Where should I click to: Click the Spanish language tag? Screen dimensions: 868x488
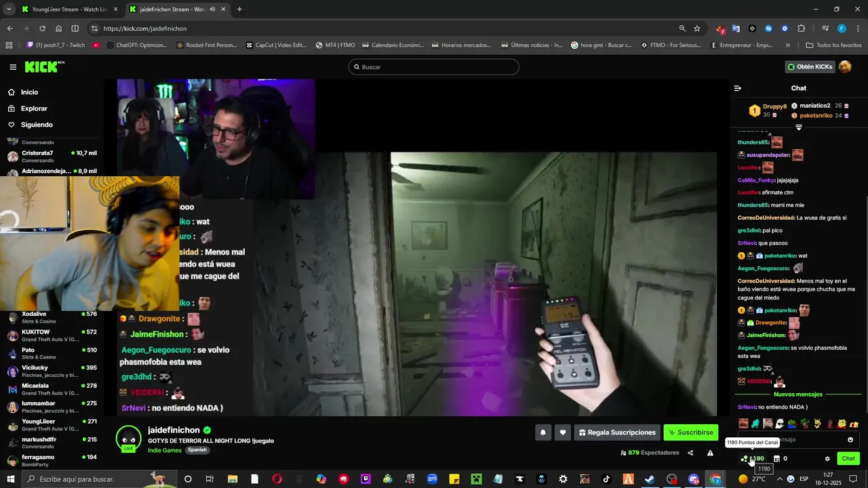click(197, 450)
